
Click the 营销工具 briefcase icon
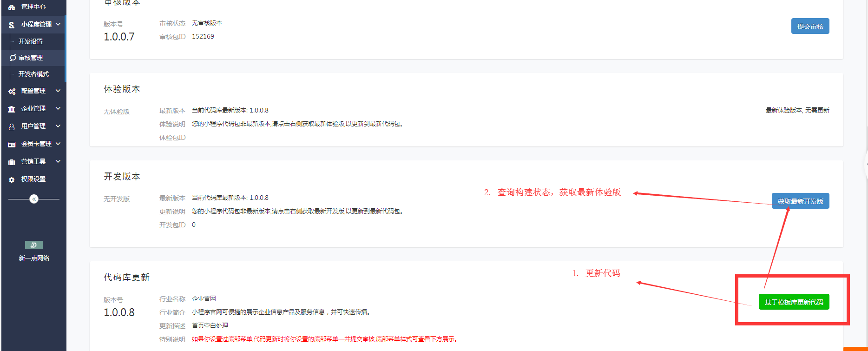coord(12,162)
